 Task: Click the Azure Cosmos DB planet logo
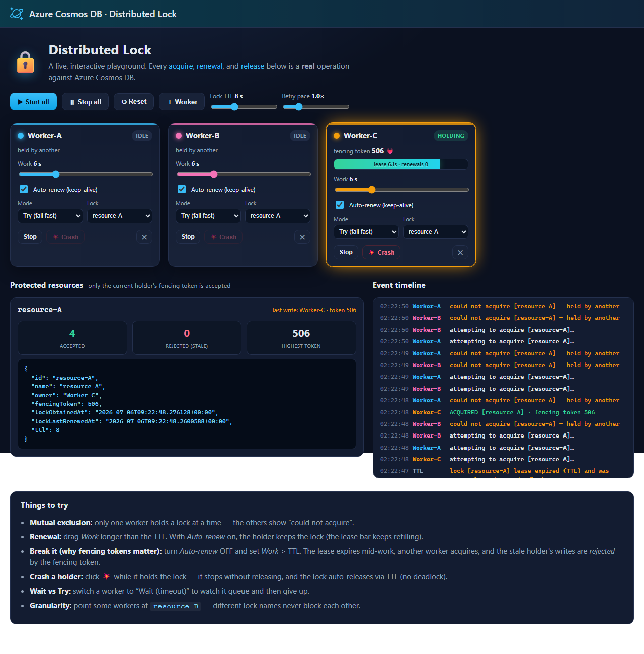point(17,14)
